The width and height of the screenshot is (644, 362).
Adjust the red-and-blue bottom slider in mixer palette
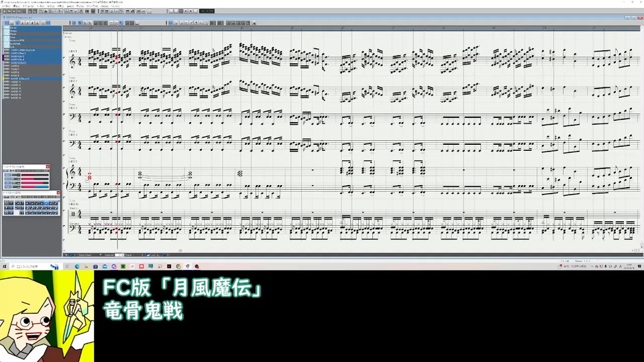point(35,187)
